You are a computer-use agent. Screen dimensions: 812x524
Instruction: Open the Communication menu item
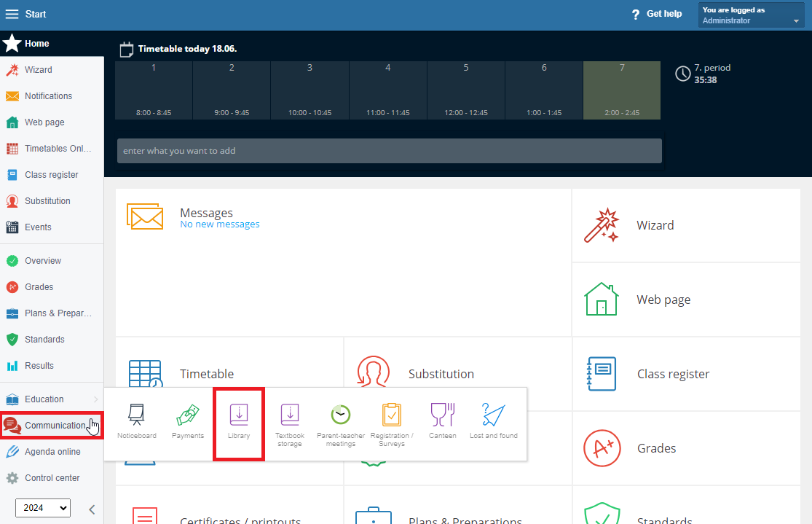pos(52,426)
